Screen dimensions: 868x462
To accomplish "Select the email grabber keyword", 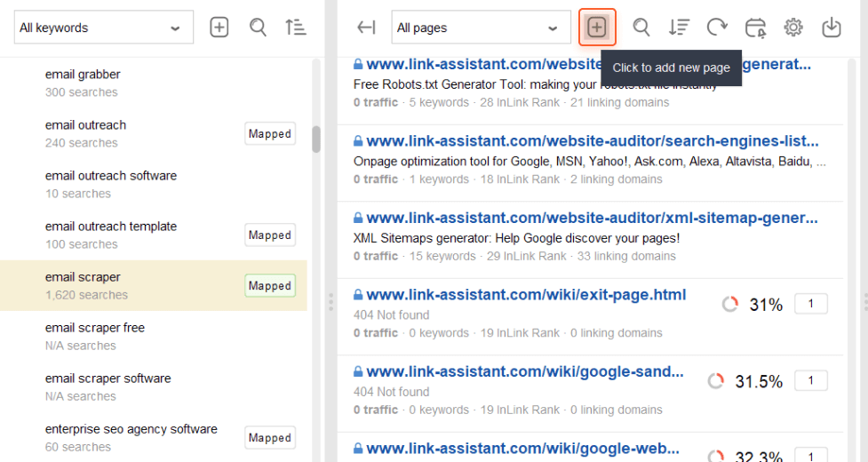I will tap(83, 75).
